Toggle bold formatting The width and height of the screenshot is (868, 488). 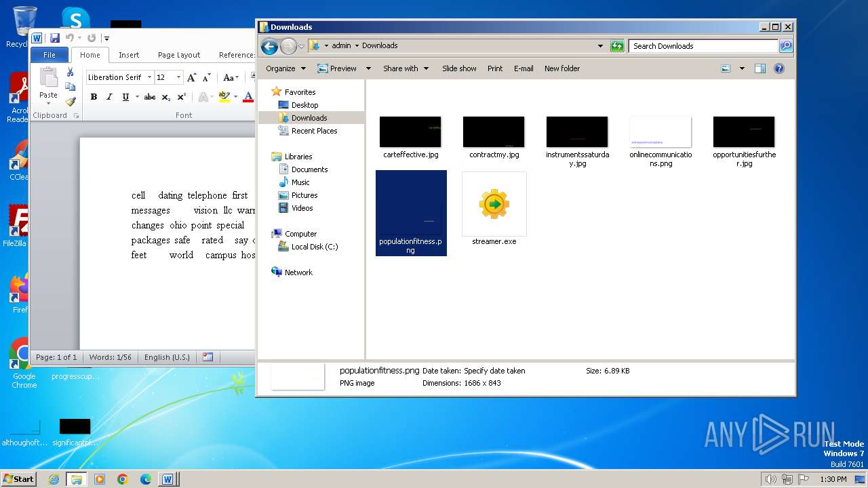pyautogui.click(x=94, y=97)
